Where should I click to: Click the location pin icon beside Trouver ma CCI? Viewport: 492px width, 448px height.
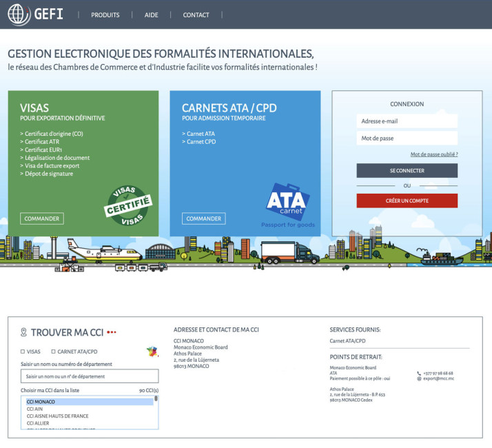[23, 332]
